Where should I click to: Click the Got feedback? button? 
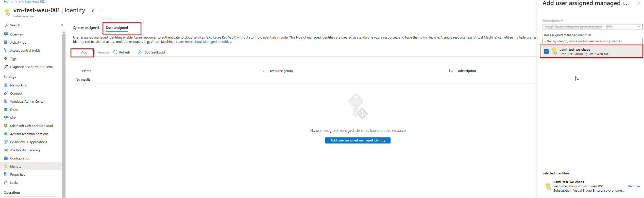tap(152, 52)
